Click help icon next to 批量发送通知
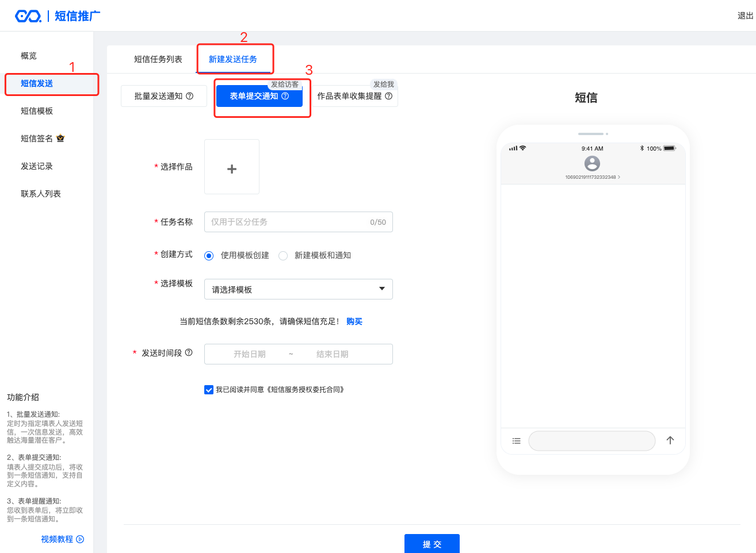Image resolution: width=756 pixels, height=553 pixels. [190, 96]
